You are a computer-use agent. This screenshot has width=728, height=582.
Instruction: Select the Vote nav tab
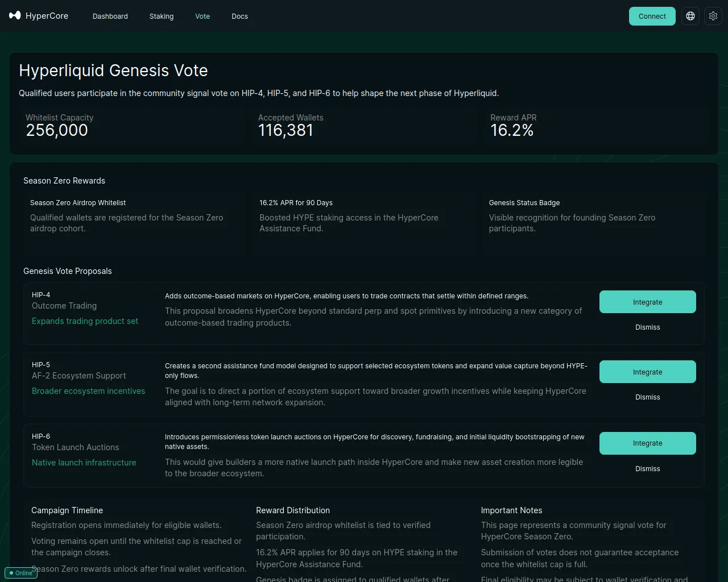[x=202, y=16]
